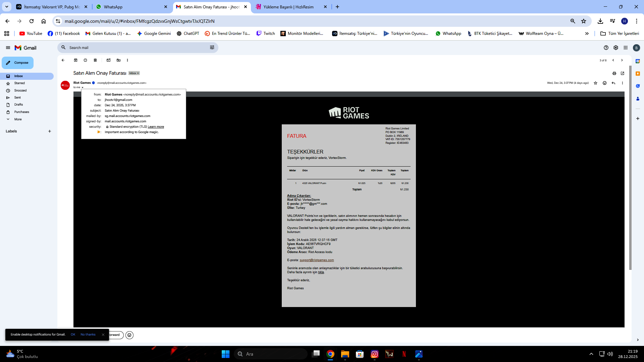Open Google Contacts side panel
The height and width of the screenshot is (362, 644).
[x=638, y=99]
